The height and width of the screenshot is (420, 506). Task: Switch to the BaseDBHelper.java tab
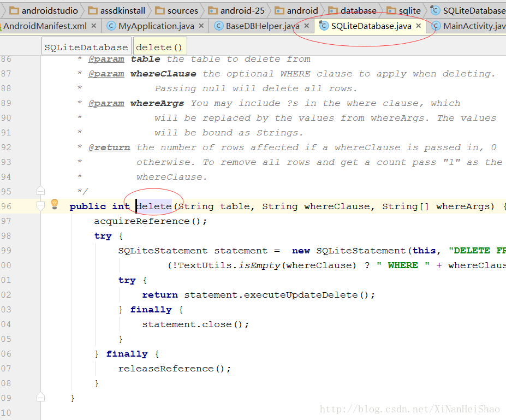click(263, 26)
